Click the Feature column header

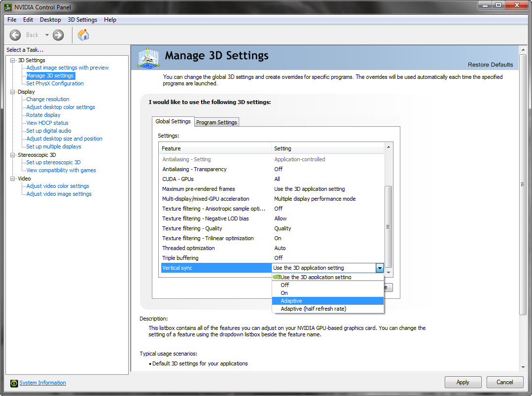click(x=215, y=148)
